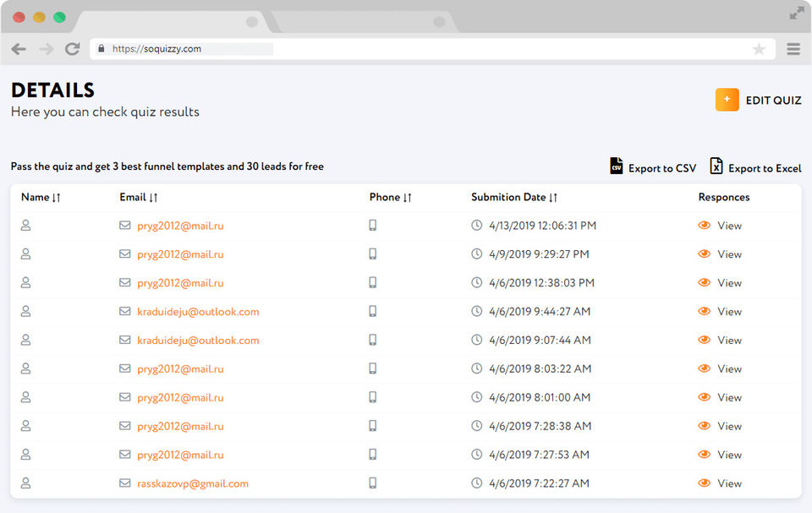
Task: Bookmark the page with the star icon
Action: [x=759, y=49]
